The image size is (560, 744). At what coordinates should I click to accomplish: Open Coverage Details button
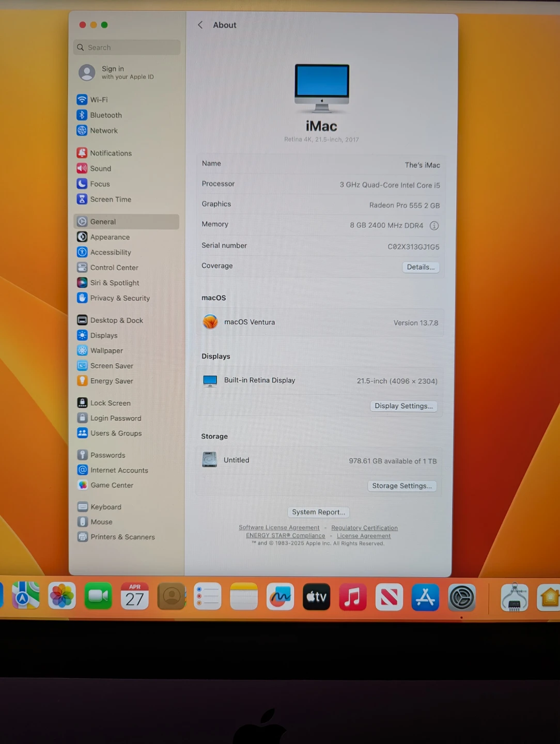click(421, 267)
